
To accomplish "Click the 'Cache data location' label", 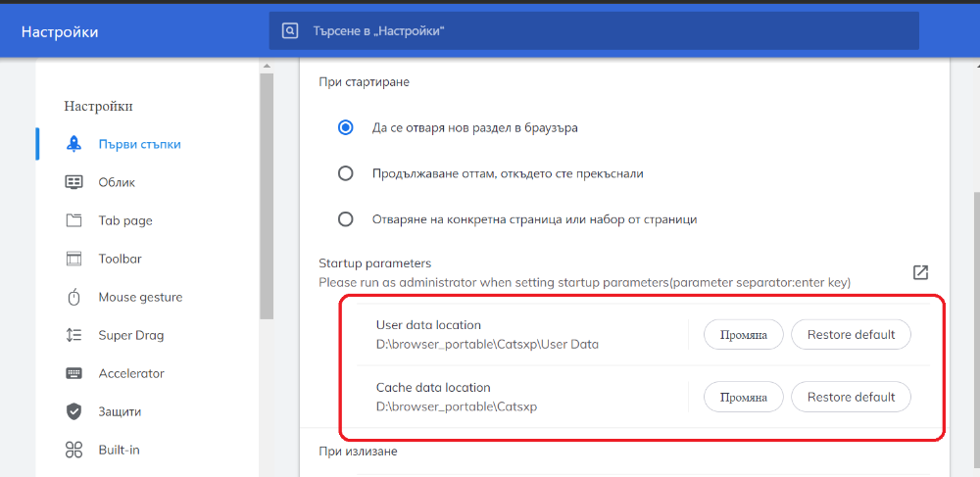I will [x=433, y=387].
